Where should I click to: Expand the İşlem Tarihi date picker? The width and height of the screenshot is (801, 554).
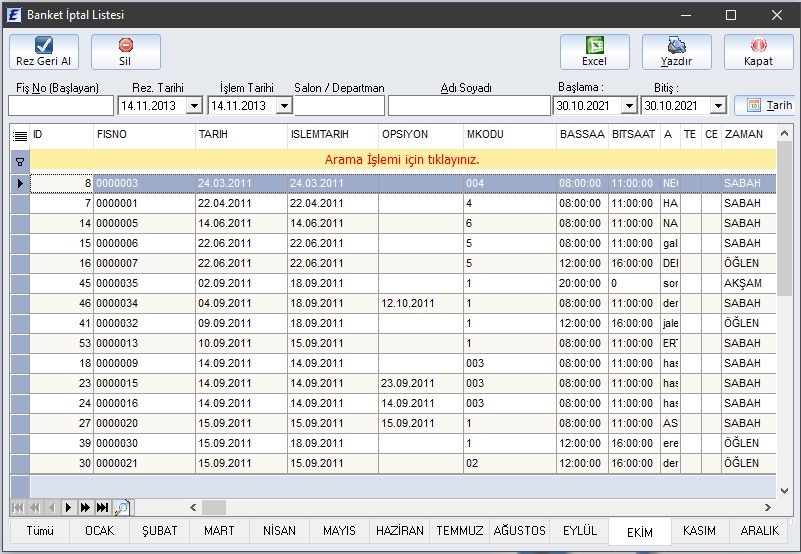[x=284, y=105]
